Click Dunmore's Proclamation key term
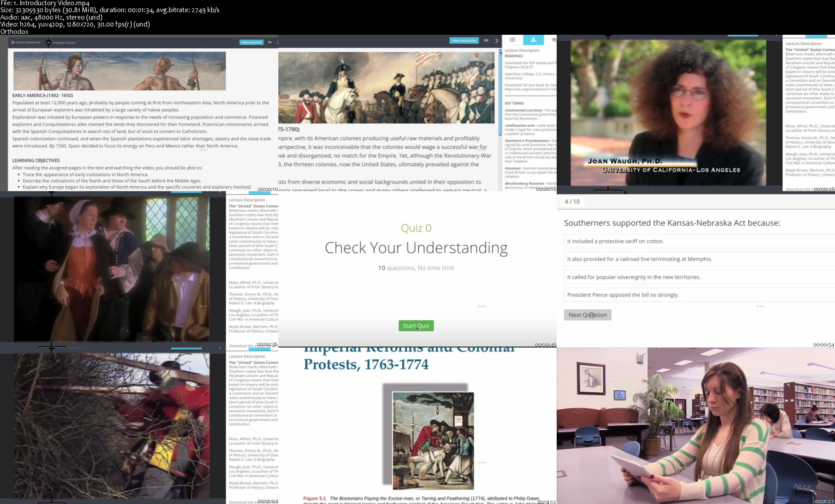 [x=527, y=141]
